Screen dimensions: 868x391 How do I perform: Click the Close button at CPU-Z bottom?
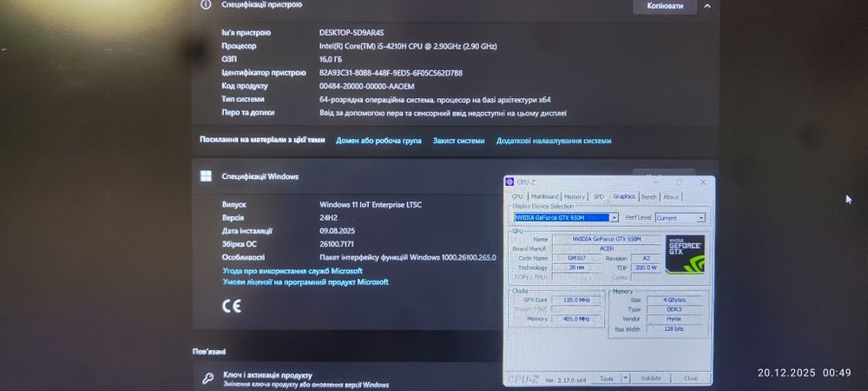pyautogui.click(x=691, y=378)
